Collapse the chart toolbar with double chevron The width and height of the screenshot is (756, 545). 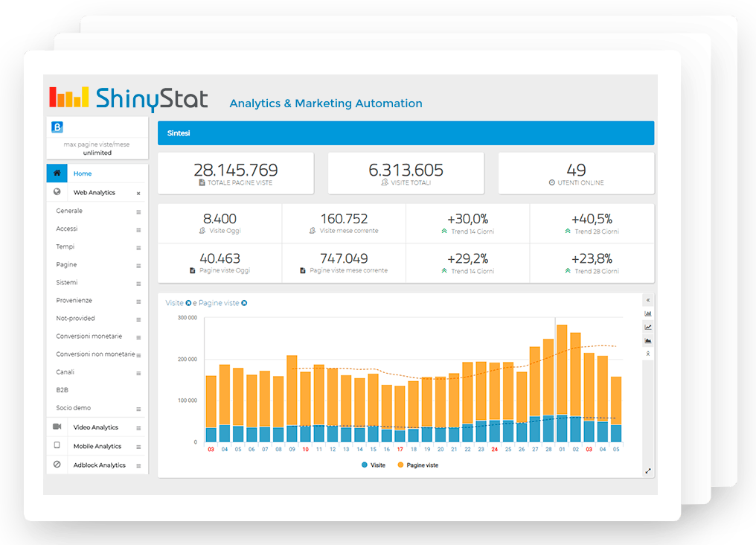647,300
